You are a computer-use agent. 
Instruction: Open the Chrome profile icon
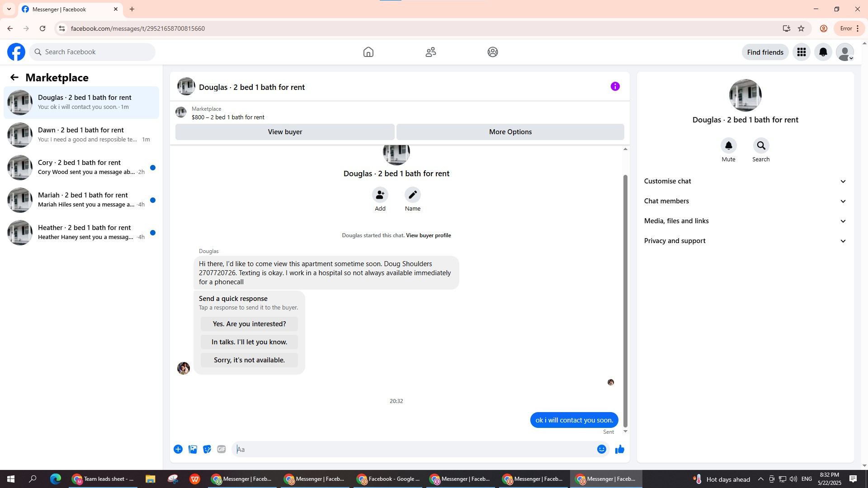point(824,28)
